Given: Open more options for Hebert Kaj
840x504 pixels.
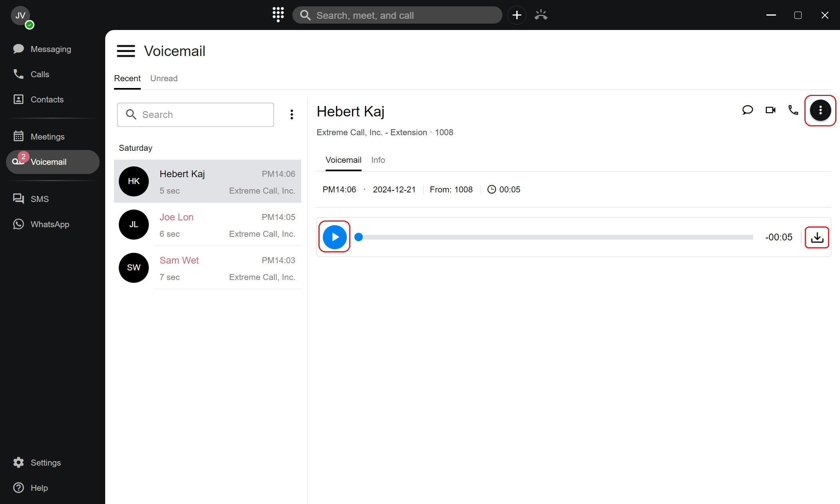Looking at the screenshot, I should [x=820, y=110].
